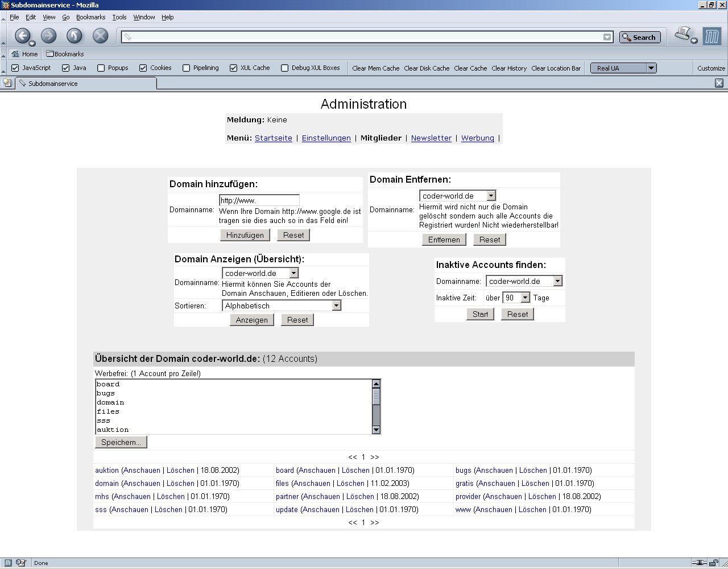Click the Print icon in toolbar
The image size is (728, 569).
click(683, 34)
